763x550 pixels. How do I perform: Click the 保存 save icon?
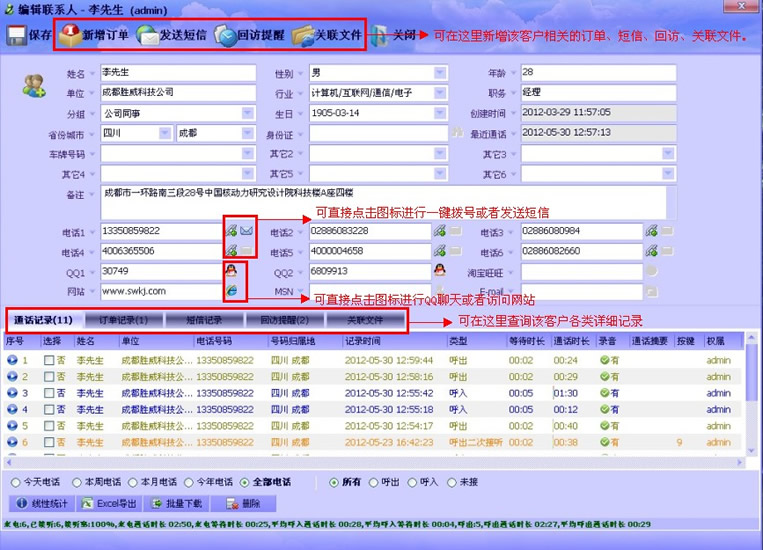point(16,36)
